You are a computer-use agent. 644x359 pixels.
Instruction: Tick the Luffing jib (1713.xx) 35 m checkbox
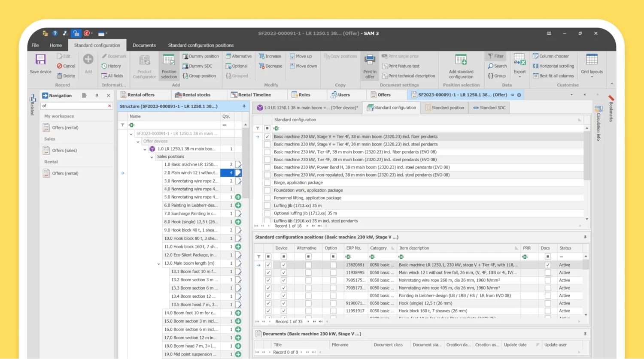pyautogui.click(x=267, y=206)
